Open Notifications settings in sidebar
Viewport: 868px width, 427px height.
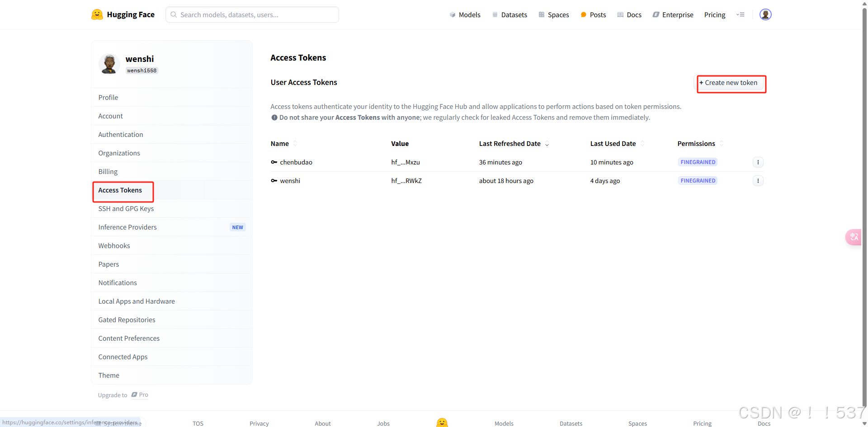pos(172,283)
